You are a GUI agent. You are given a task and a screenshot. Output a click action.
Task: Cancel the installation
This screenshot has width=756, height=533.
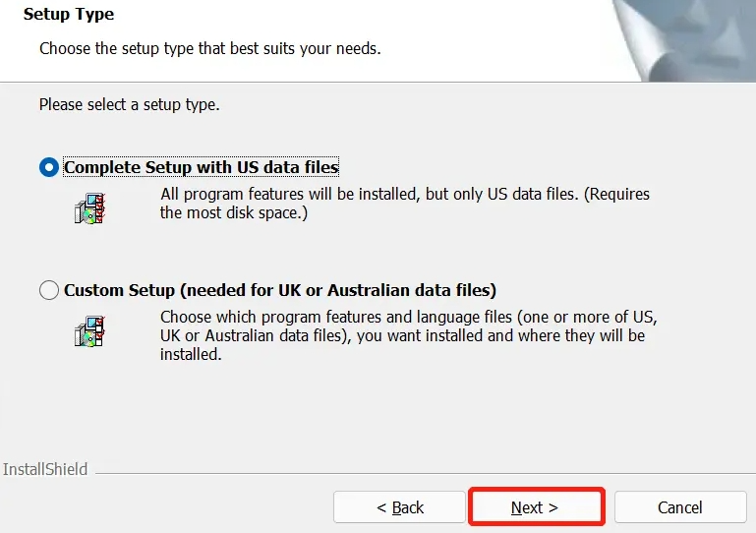click(x=679, y=507)
